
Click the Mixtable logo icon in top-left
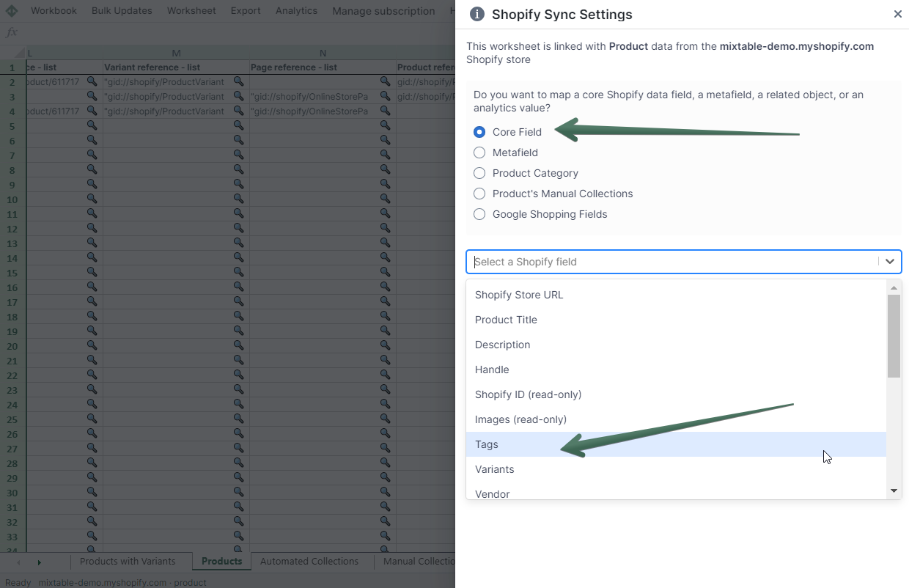12,11
